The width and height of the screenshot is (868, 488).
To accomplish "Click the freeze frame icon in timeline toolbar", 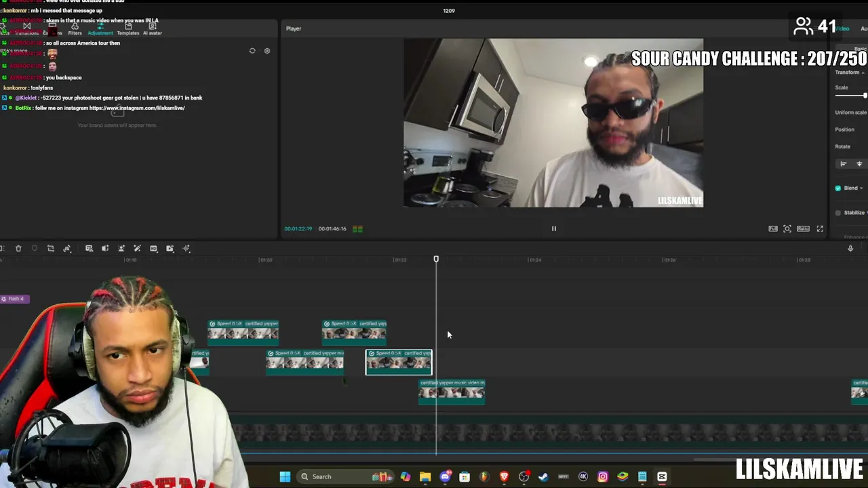I will [x=89, y=249].
